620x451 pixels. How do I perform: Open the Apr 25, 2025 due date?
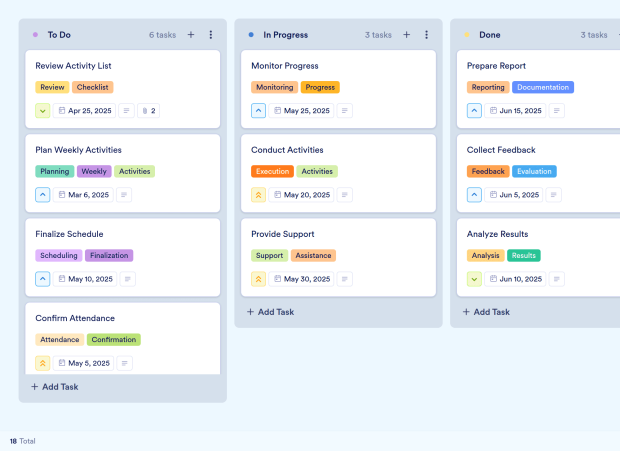pyautogui.click(x=85, y=111)
